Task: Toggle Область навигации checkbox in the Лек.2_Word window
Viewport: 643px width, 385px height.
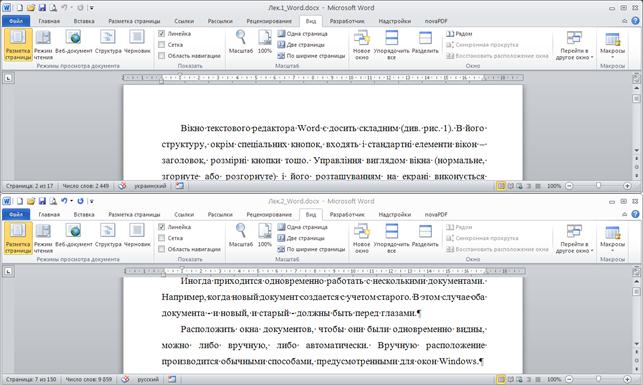Action: pyautogui.click(x=162, y=249)
